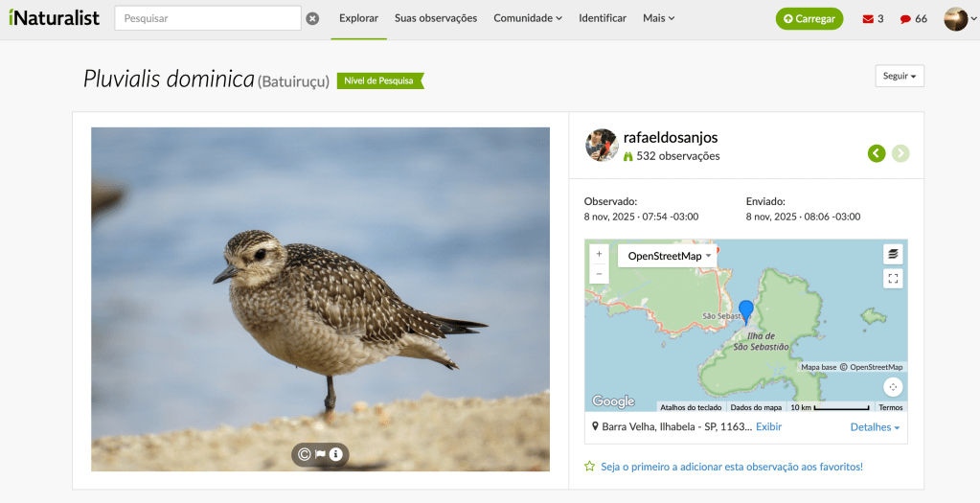Image resolution: width=980 pixels, height=503 pixels.
Task: Click the copyright icon on photo
Action: coord(305,455)
